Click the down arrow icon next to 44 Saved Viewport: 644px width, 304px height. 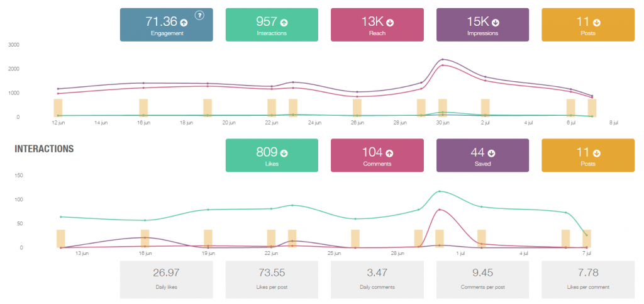point(491,154)
